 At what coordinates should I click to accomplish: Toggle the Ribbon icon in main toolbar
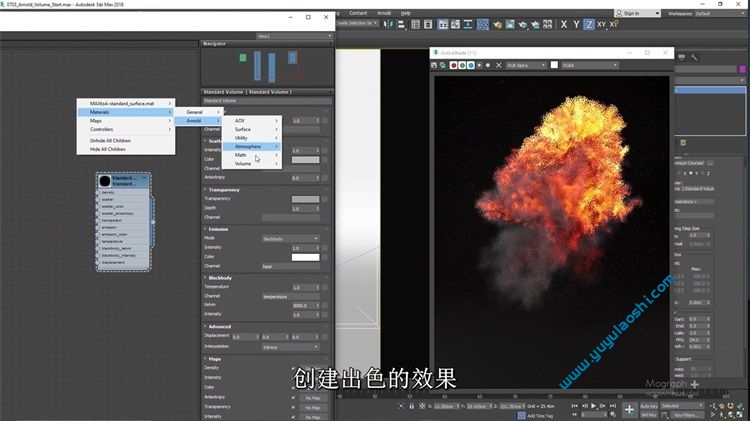pyautogui.click(x=443, y=24)
